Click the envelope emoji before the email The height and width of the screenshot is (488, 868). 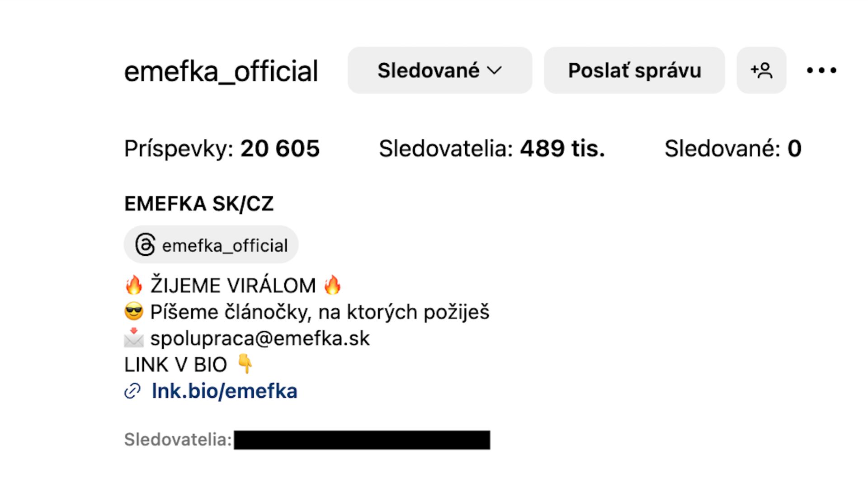point(134,338)
